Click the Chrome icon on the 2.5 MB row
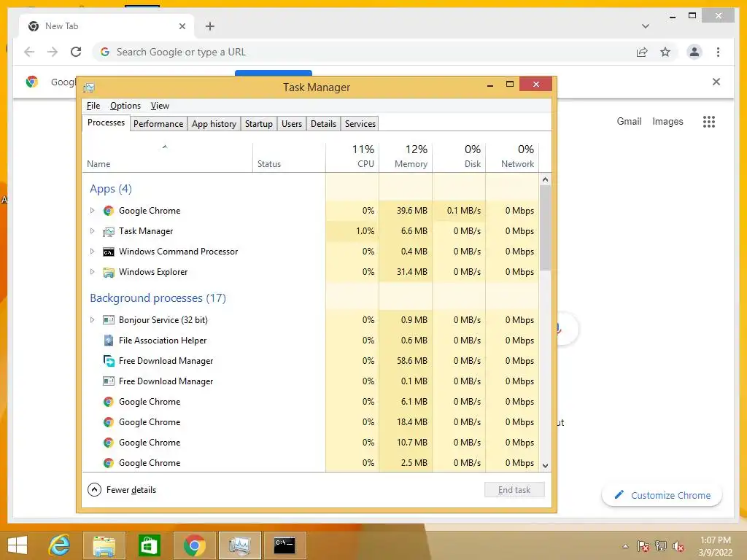 tap(109, 463)
